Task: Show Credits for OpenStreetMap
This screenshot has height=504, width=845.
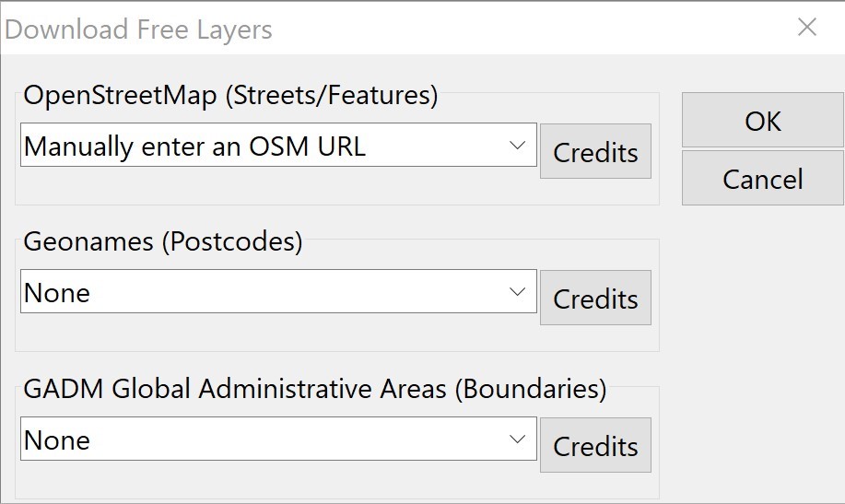Action: pyautogui.click(x=595, y=151)
